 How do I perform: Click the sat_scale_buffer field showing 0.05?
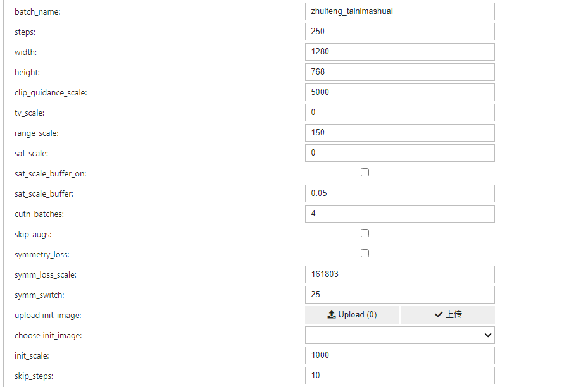(399, 193)
